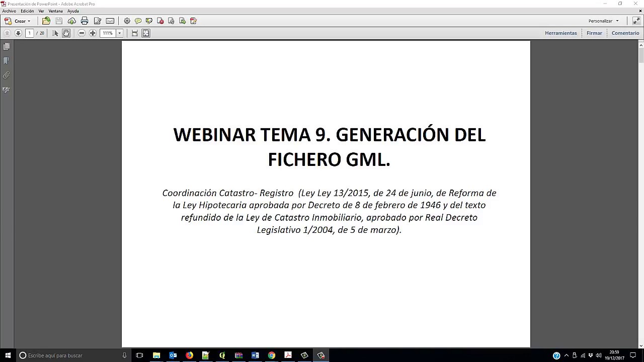Open the Ventana menu
644x362 pixels.
click(x=55, y=11)
